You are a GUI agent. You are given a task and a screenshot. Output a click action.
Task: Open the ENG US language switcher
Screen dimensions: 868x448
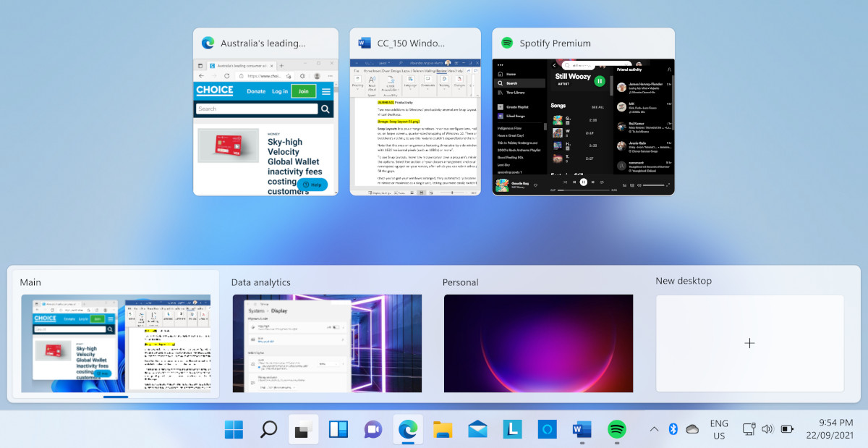click(719, 429)
